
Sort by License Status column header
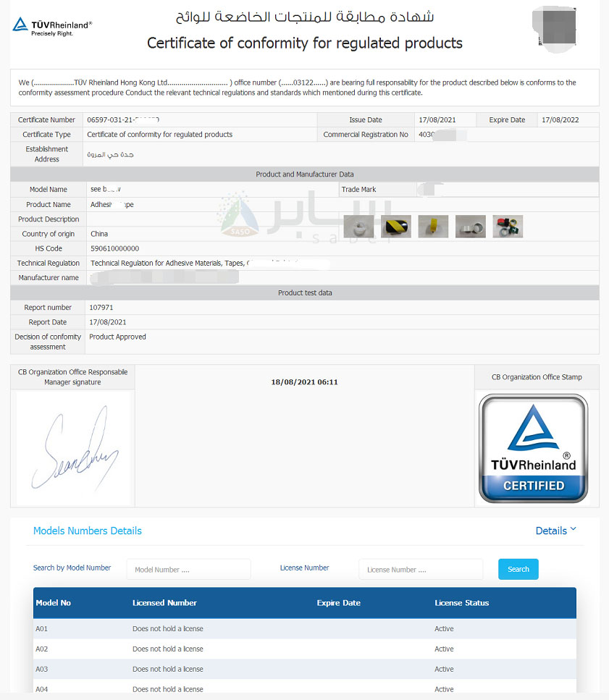tap(461, 603)
